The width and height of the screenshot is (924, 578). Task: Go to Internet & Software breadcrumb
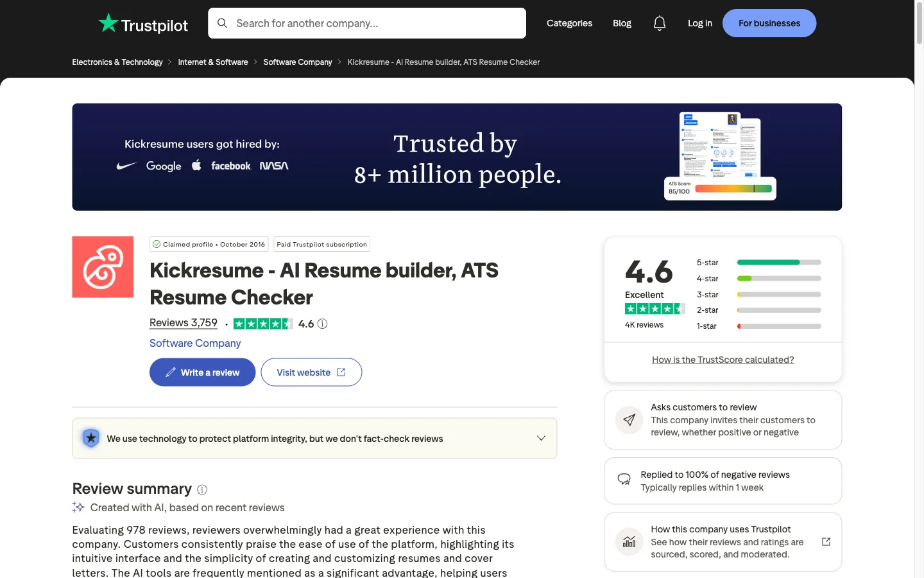point(213,62)
